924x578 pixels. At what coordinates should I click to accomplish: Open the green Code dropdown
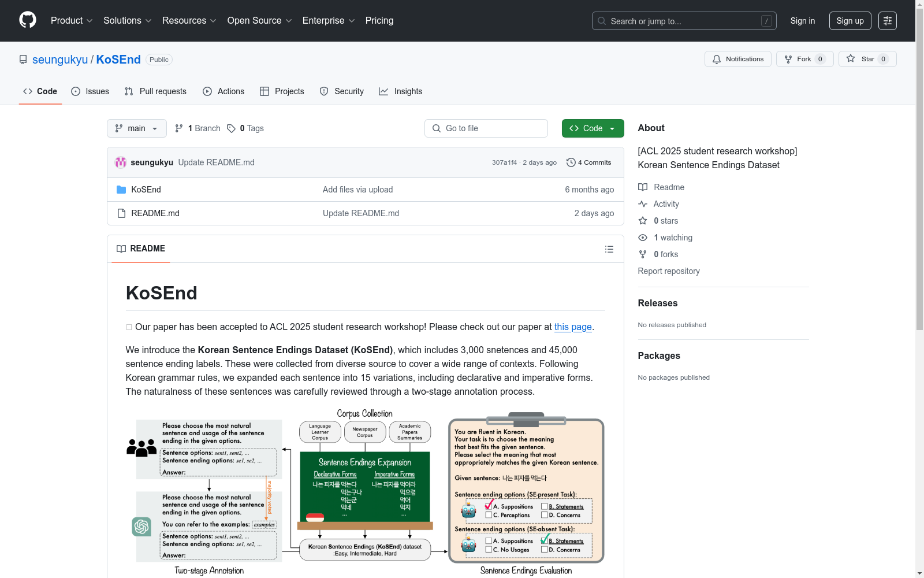(593, 128)
